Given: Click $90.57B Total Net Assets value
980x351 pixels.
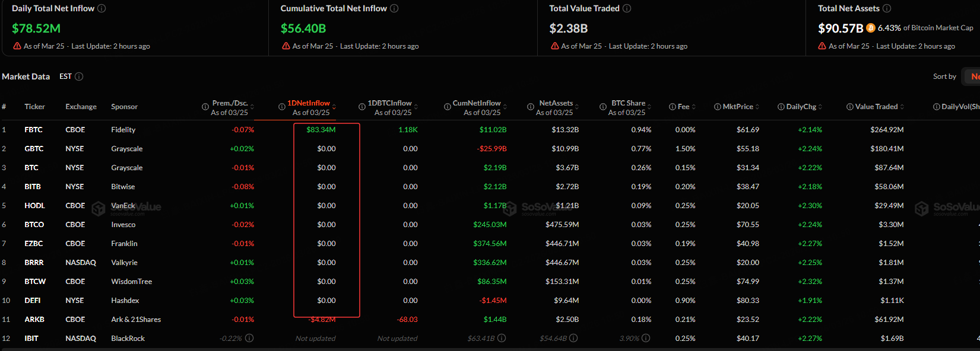Looking at the screenshot, I should [x=841, y=28].
